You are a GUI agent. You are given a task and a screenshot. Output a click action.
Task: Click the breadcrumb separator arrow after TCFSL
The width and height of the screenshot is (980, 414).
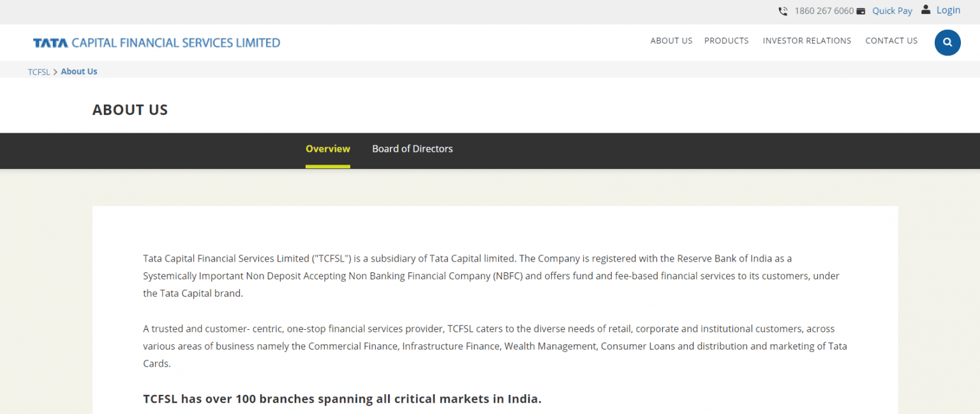click(x=55, y=71)
